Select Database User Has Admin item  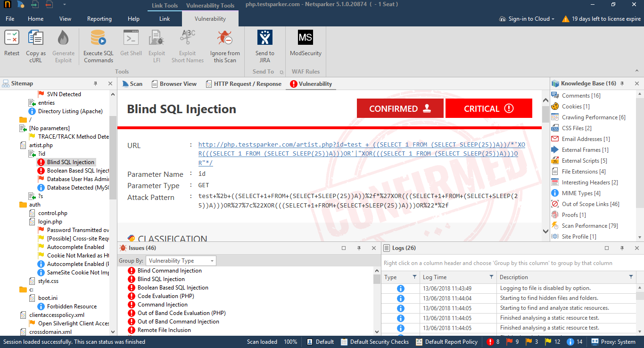tap(74, 179)
